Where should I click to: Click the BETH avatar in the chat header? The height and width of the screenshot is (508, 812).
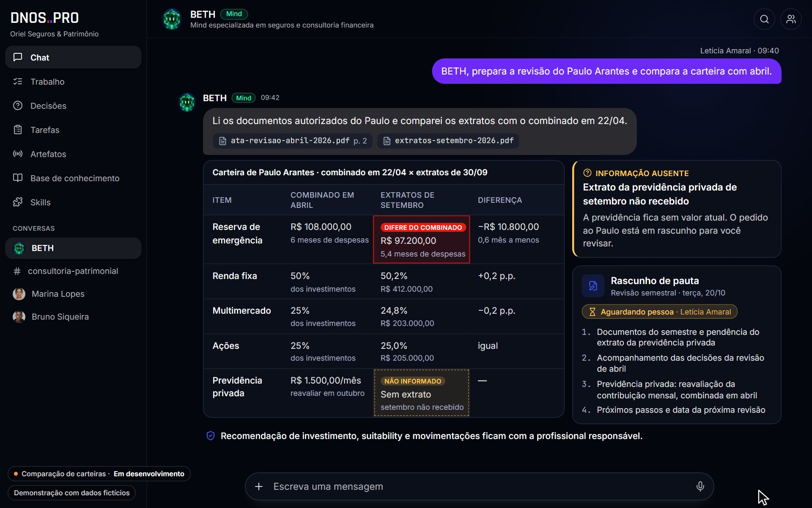tap(172, 19)
